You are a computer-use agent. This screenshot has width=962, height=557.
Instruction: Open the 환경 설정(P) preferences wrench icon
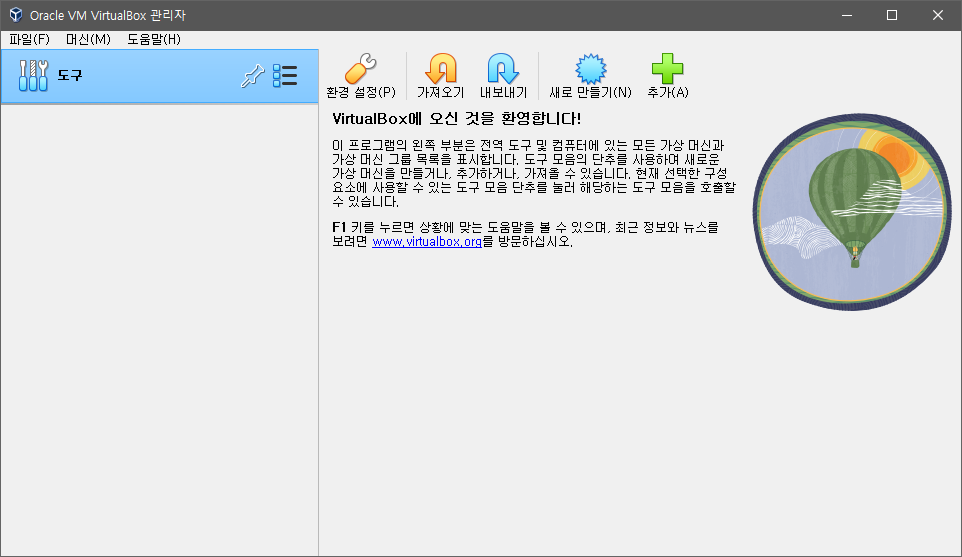361,68
